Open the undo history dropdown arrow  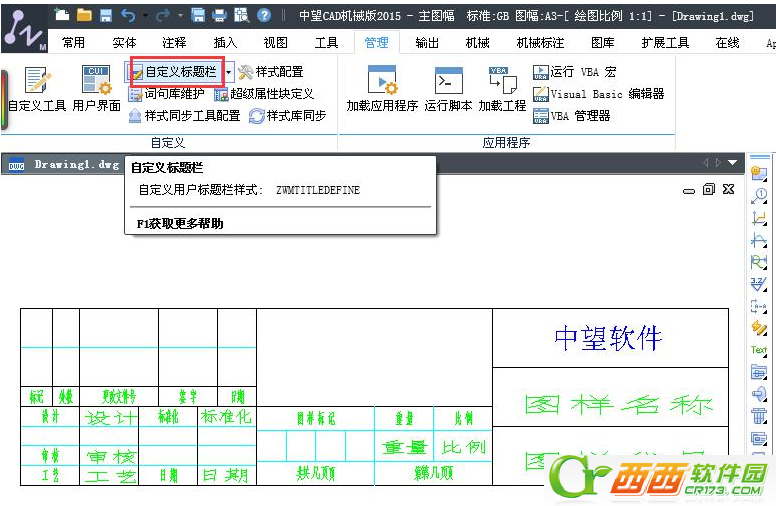(145, 16)
